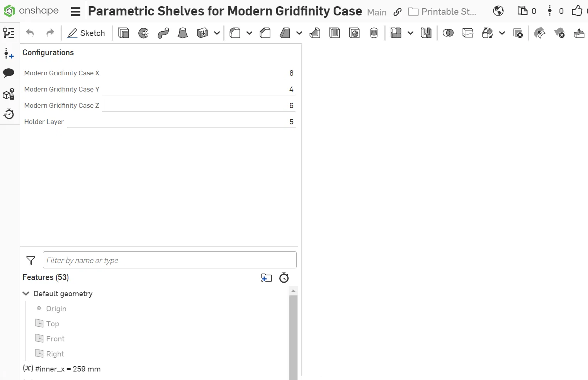
Task: Edit Modern Gridfinity Case Y value
Action: 199,89
